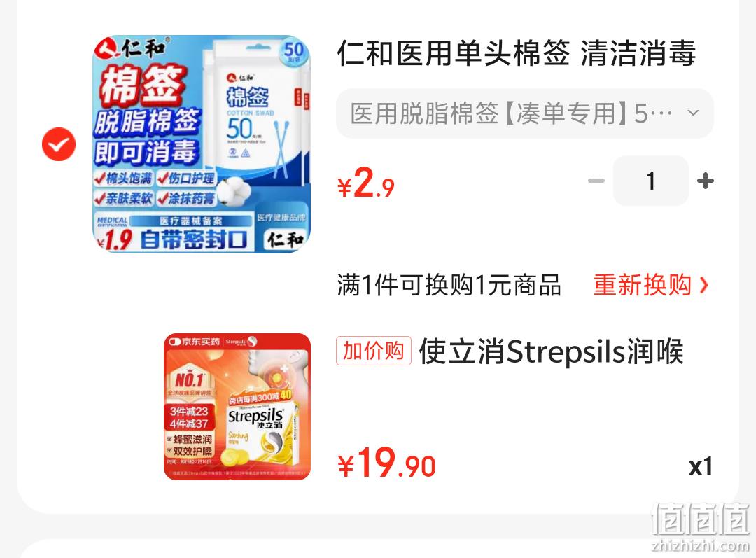Image resolution: width=756 pixels, height=558 pixels.
Task: Tap the ¥19.90 add-on price
Action: [386, 463]
